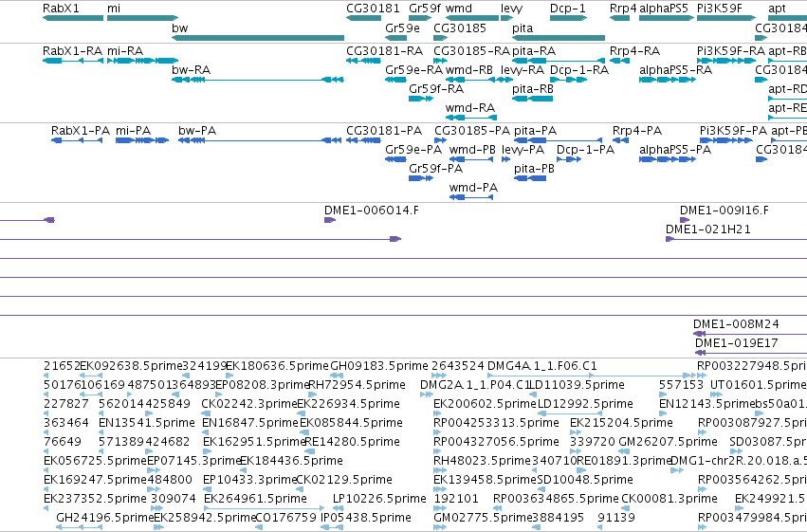Select the mi gene label
Screen dimensions: 807x532
(114, 9)
